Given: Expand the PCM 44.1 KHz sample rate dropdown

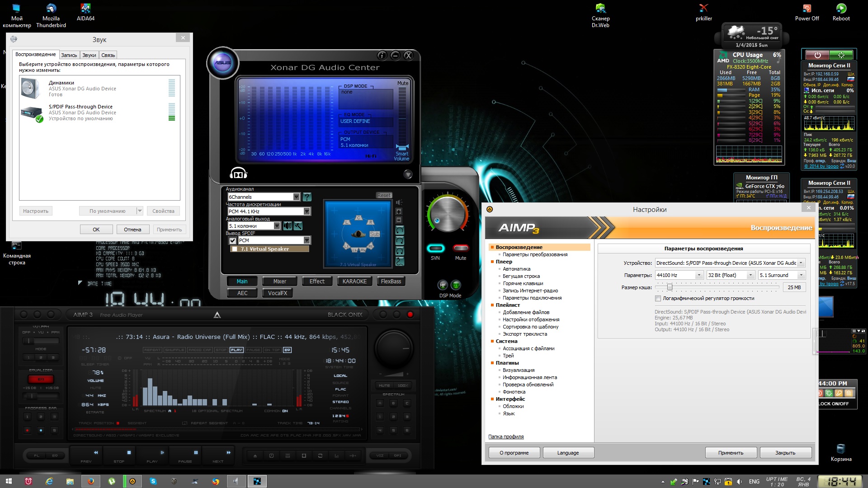Looking at the screenshot, I should pyautogui.click(x=307, y=211).
